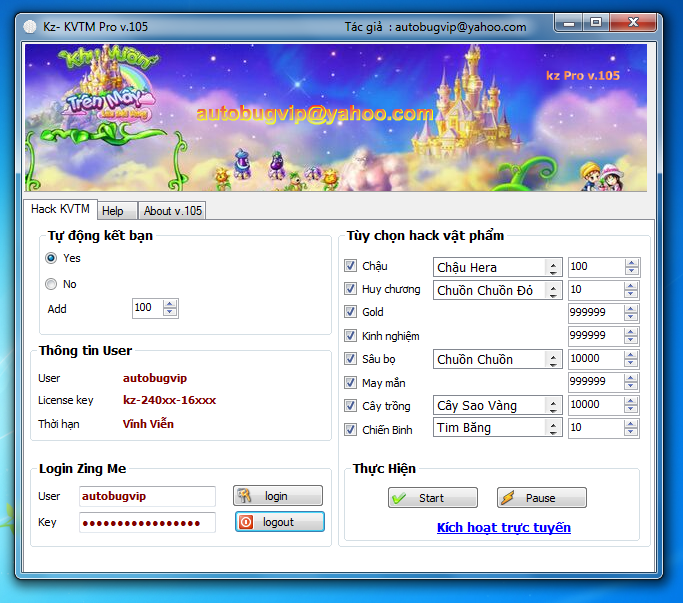This screenshot has height=603, width=683.
Task: Click the Vĩnh Viễn expiry text
Action: click(x=148, y=423)
